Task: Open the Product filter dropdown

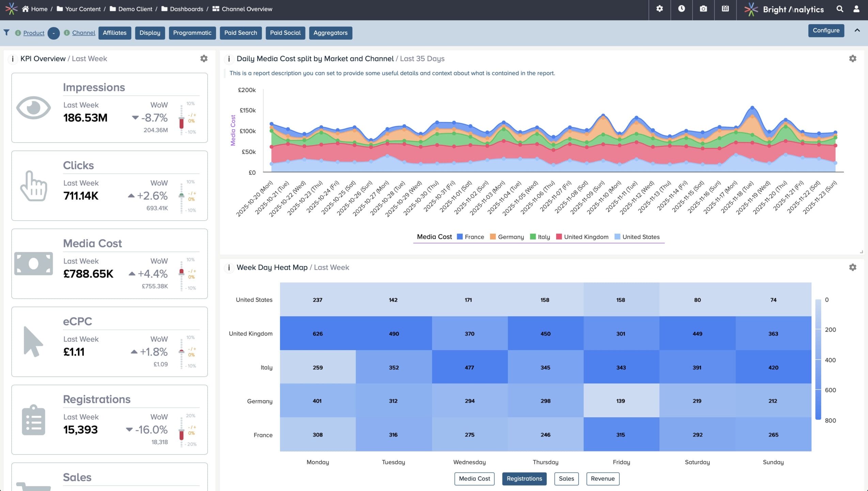Action: point(34,33)
